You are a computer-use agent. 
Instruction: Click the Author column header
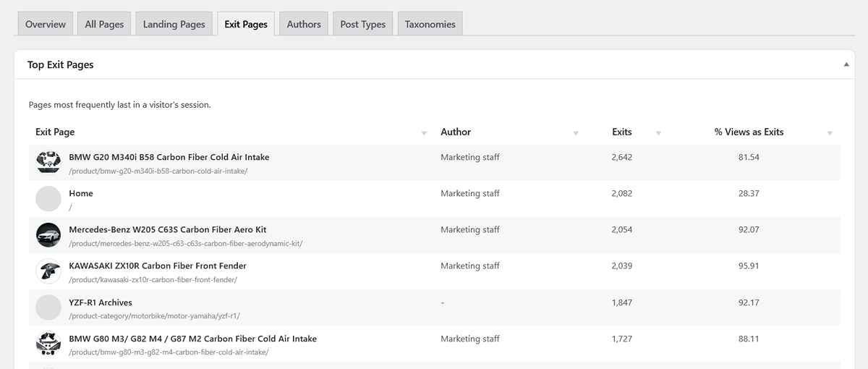[456, 132]
